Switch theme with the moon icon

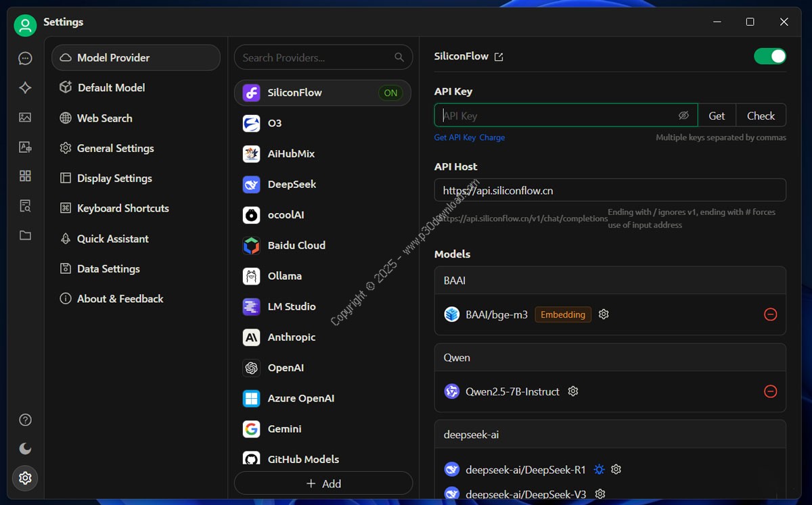tap(25, 449)
